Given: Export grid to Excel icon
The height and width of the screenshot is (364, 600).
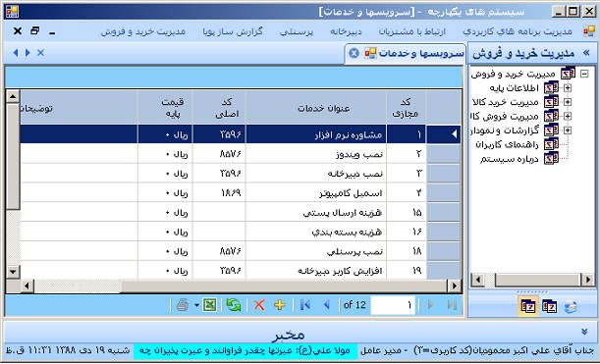Looking at the screenshot, I should 210,305.
